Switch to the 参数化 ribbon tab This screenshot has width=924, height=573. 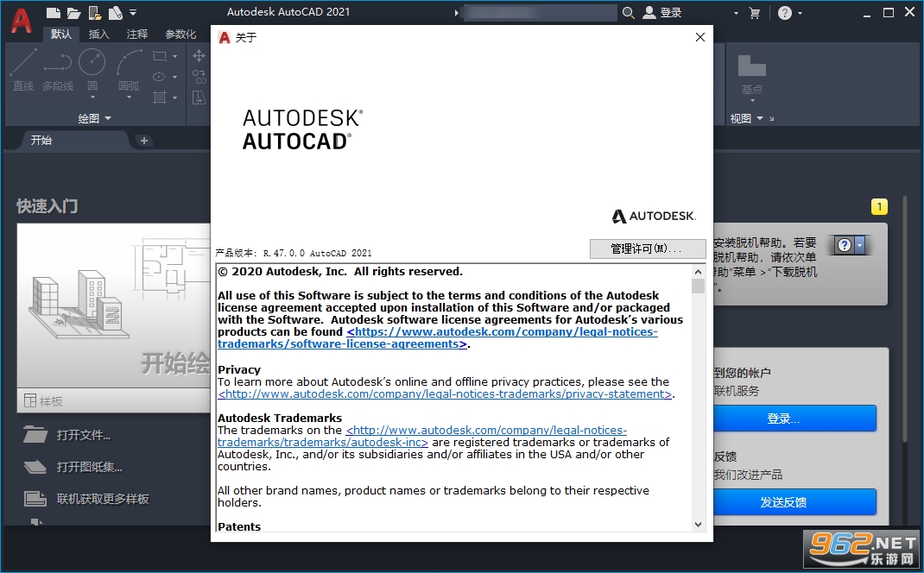point(180,35)
